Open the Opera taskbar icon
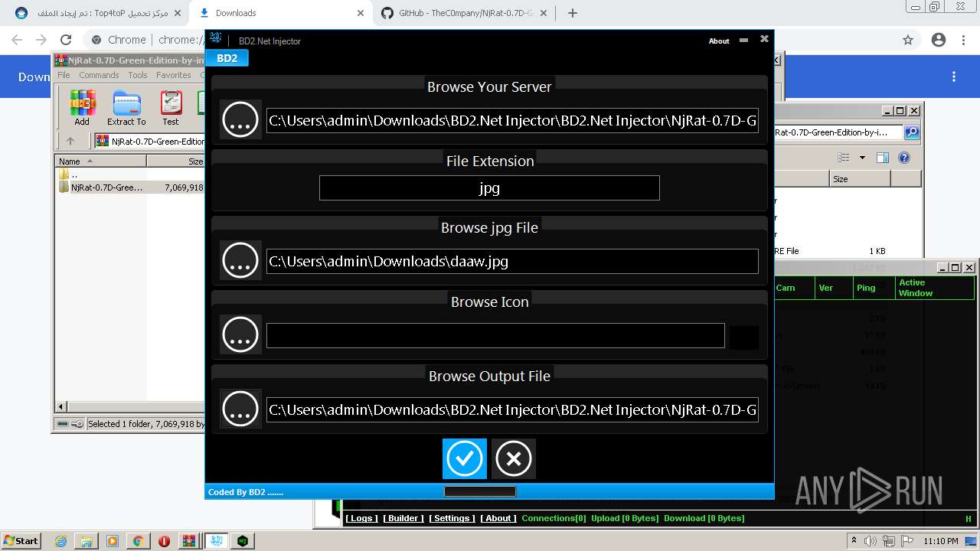 [164, 540]
